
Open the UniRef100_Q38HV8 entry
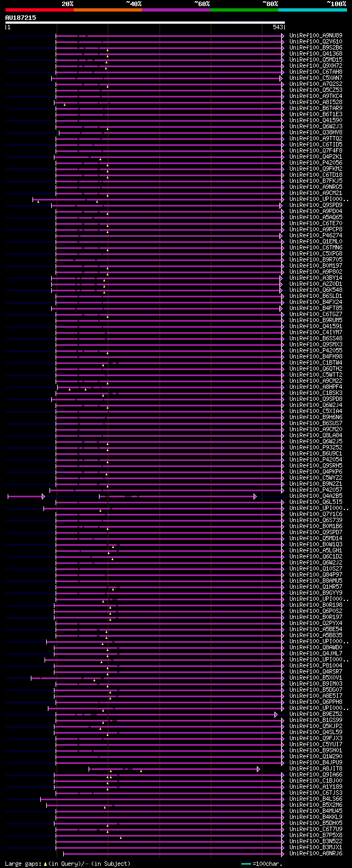pos(316,133)
